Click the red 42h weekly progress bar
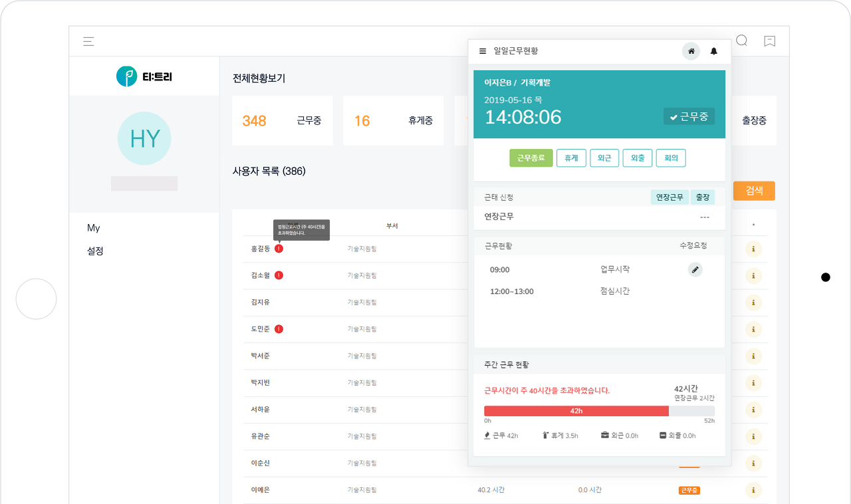Viewport: 851px width, 504px height. tap(576, 411)
